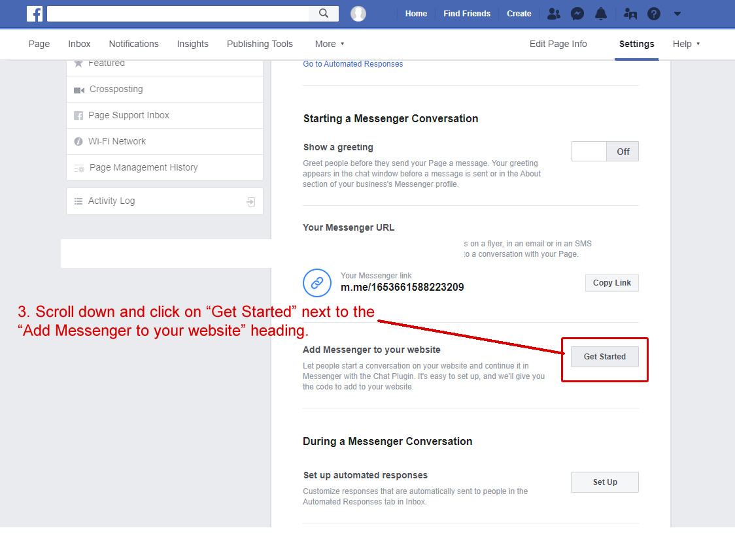735x560 pixels.
Task: Click the 'During a Messenger Conversation' heading
Action: (x=387, y=442)
